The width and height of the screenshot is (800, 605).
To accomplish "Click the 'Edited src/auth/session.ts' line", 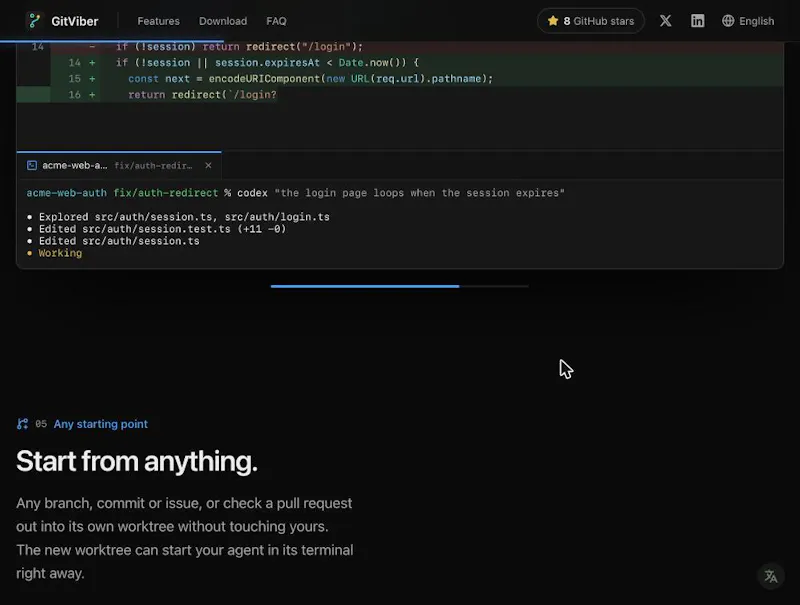I will [x=113, y=241].
